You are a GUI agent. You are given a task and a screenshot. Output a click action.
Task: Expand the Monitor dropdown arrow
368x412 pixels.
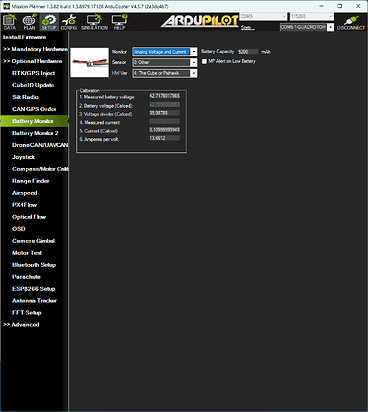194,52
